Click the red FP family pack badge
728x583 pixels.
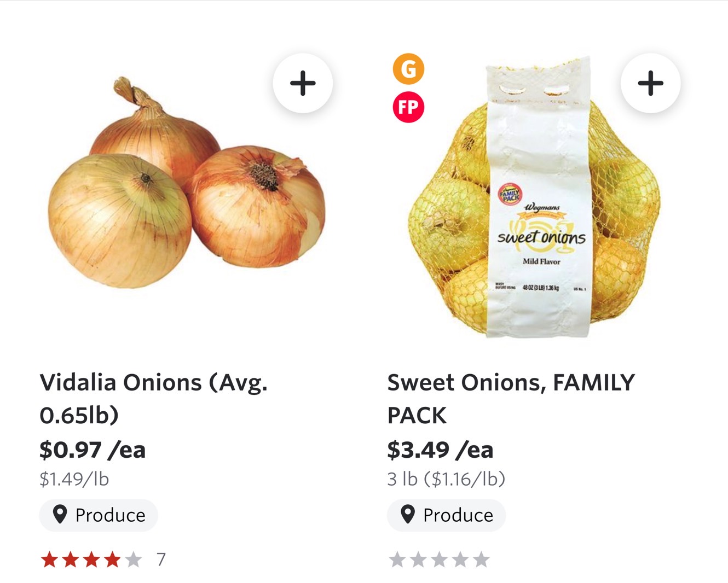408,107
